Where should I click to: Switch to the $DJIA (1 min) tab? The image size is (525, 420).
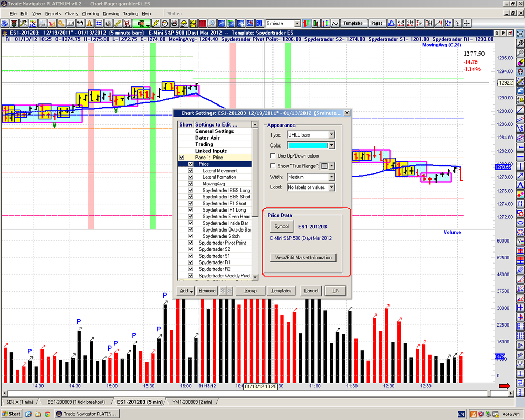pyautogui.click(x=20, y=402)
